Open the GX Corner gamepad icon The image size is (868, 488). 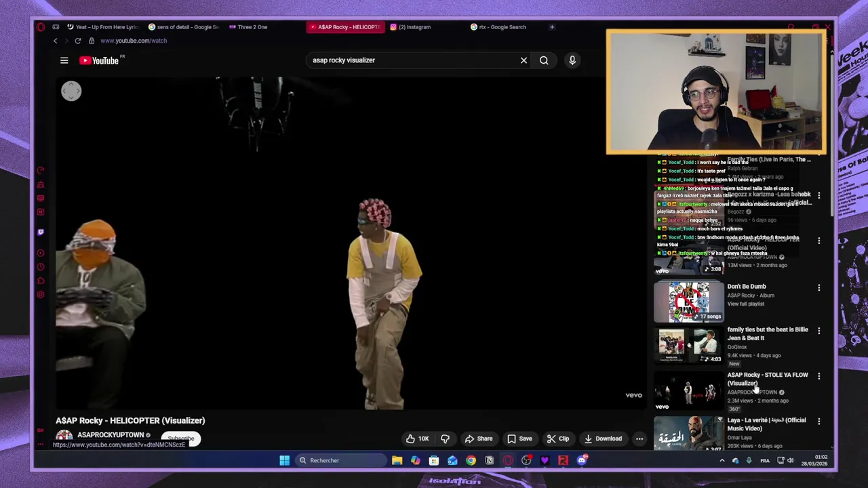pos(56,27)
